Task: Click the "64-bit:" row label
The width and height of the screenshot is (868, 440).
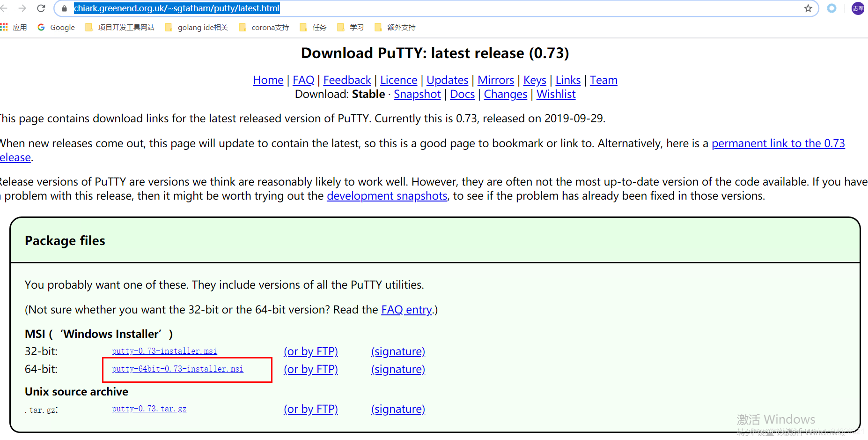Action: pyautogui.click(x=41, y=369)
